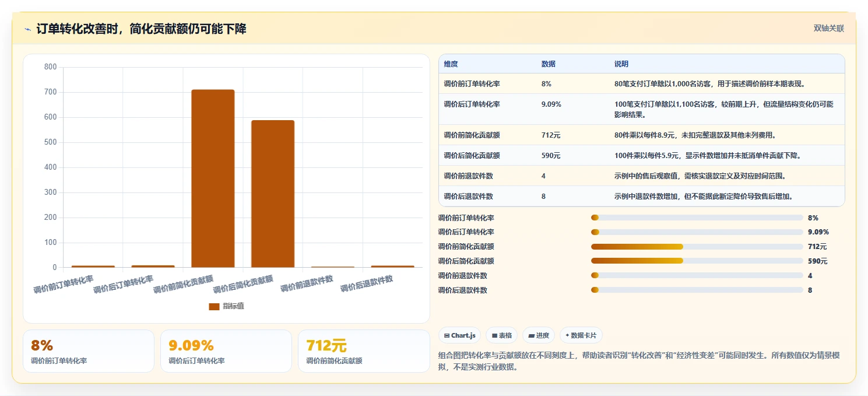Click the 9.09% value in table
Screen dimensions: 868x396
tap(551, 104)
